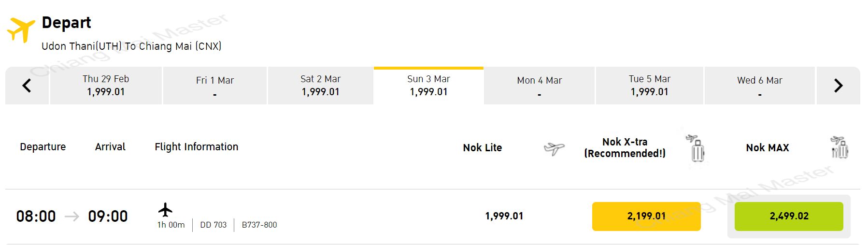The image size is (868, 245).
Task: Select the Mon 4 Mar date tab
Action: (x=540, y=86)
